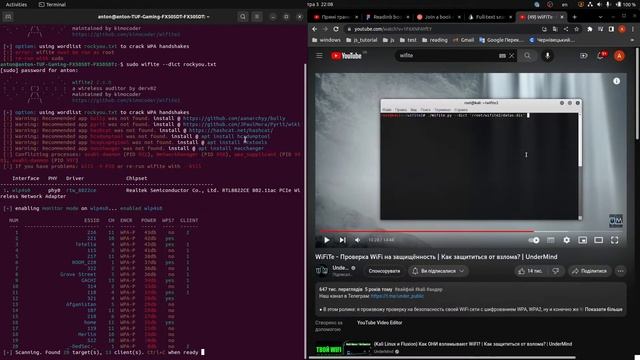
Task: Open the Terminal hamburger menu
Action: (257, 17)
